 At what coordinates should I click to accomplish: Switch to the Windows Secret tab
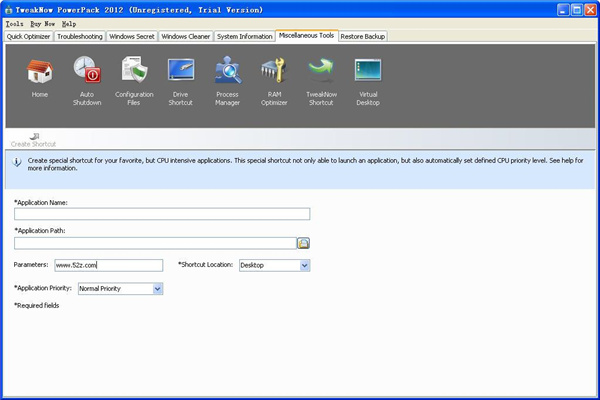click(132, 36)
